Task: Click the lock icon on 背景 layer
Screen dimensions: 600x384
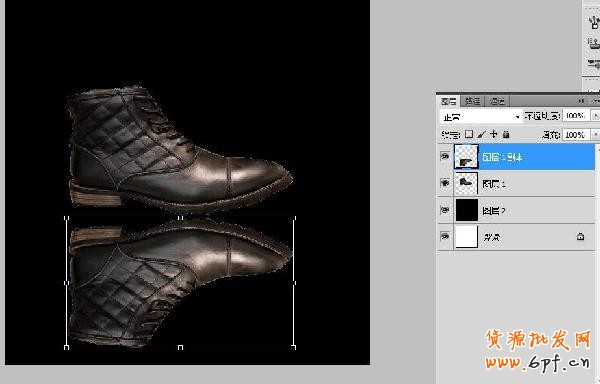Action: tap(580, 237)
